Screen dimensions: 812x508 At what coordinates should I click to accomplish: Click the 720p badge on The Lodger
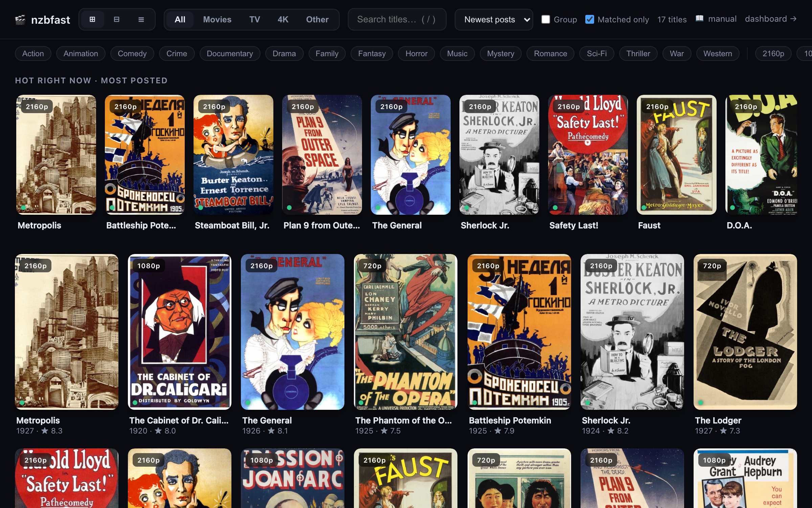coord(712,266)
